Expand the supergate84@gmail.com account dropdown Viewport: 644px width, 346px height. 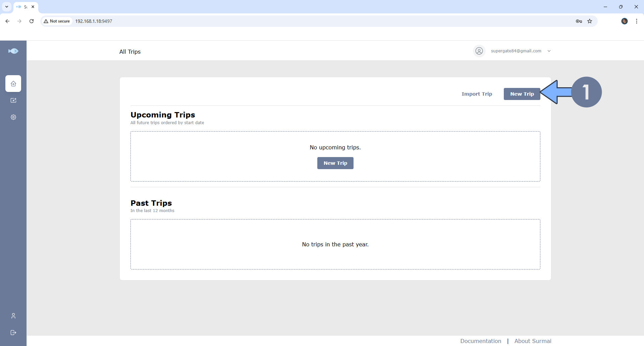click(x=549, y=51)
